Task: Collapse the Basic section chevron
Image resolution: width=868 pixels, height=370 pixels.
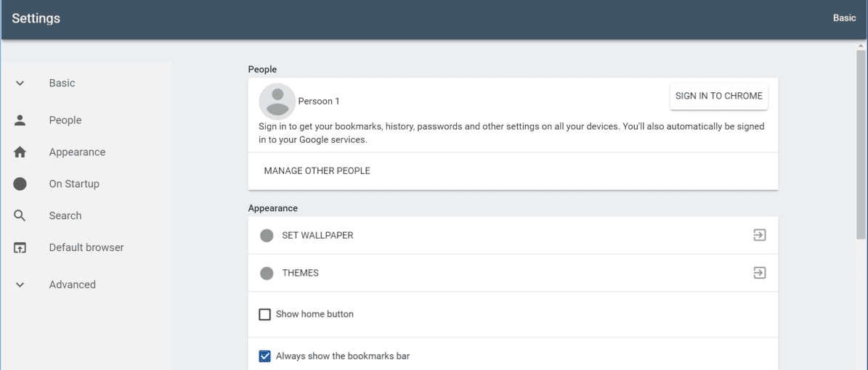Action: (x=20, y=83)
